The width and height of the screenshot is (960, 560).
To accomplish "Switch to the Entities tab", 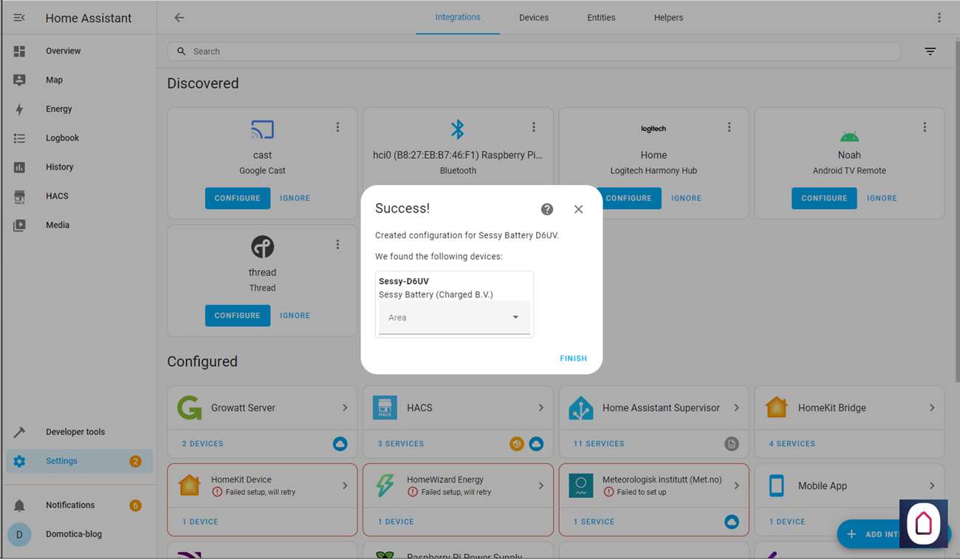I will tap(600, 18).
